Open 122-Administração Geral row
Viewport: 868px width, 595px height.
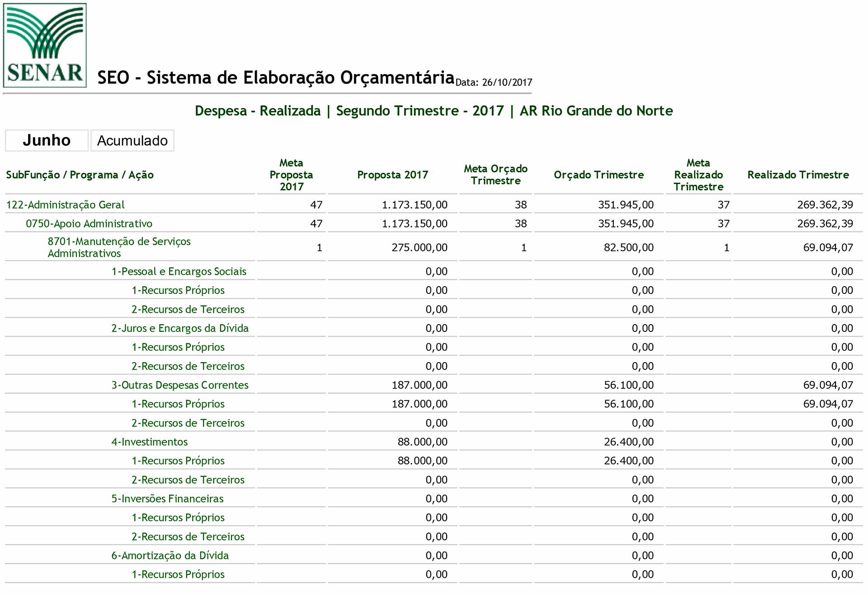pyautogui.click(x=66, y=205)
